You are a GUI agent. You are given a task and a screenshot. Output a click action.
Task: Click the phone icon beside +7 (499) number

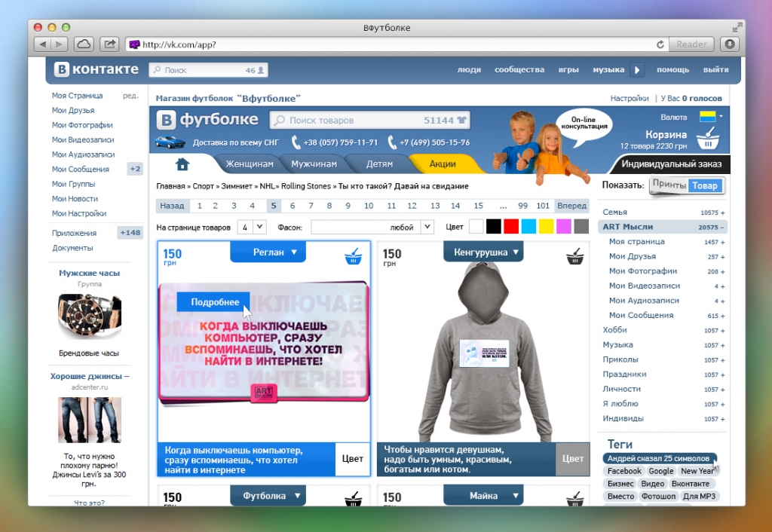tap(392, 142)
